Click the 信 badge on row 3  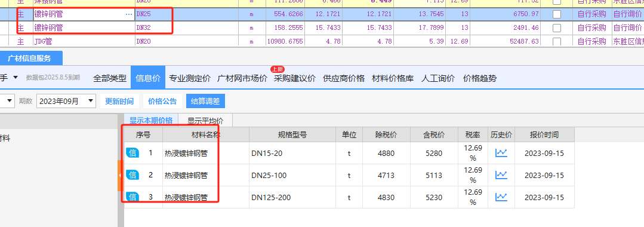tap(133, 197)
